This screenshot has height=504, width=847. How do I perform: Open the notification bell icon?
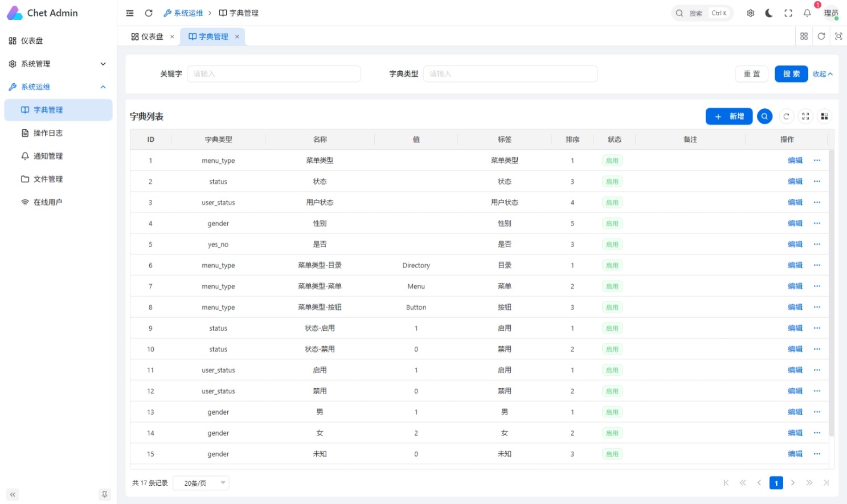click(x=807, y=13)
